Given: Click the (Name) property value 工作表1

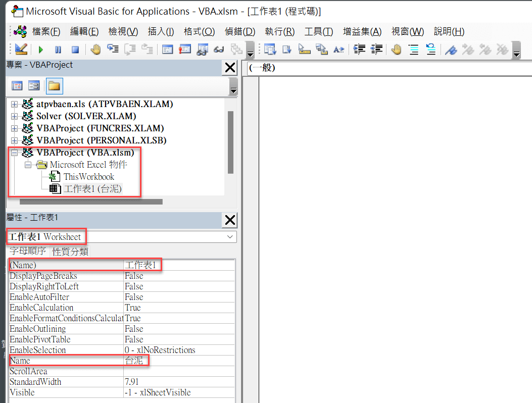Looking at the screenshot, I should (179, 265).
